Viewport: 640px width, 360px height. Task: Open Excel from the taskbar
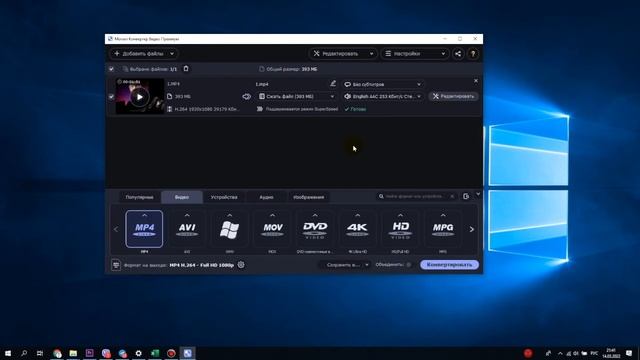[x=155, y=353]
